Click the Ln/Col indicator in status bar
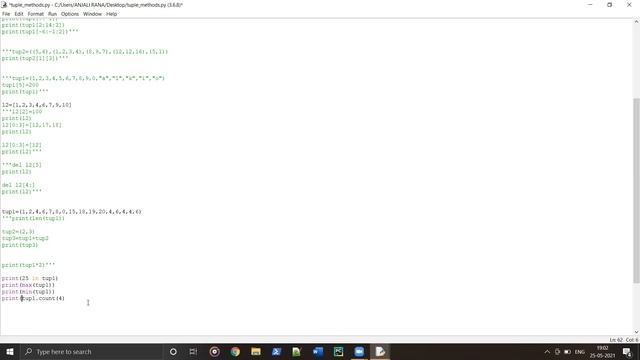This screenshot has height=360, width=640. [x=624, y=340]
